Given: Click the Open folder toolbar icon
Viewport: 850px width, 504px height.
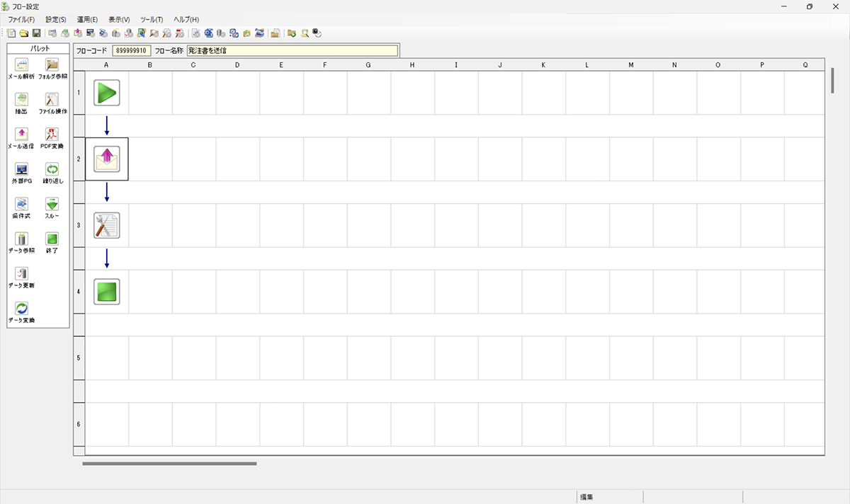Looking at the screenshot, I should coord(24,33).
